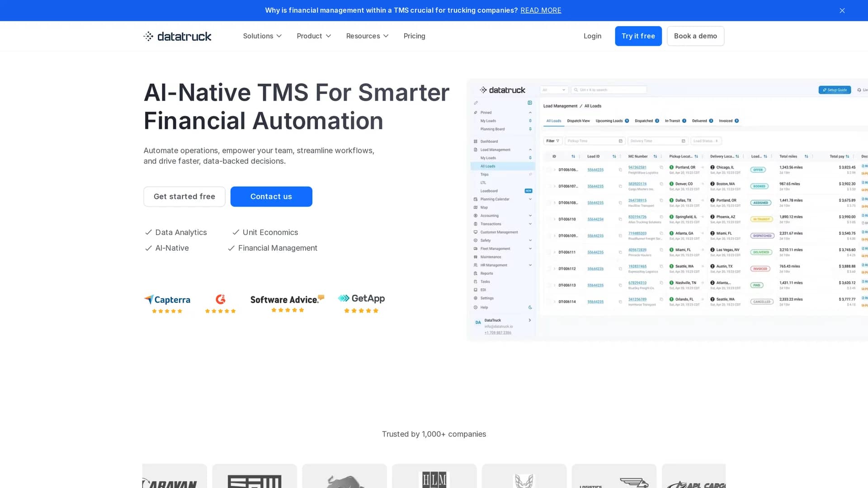Switch to the Dispatched tab
The width and height of the screenshot is (868, 488).
tap(647, 121)
